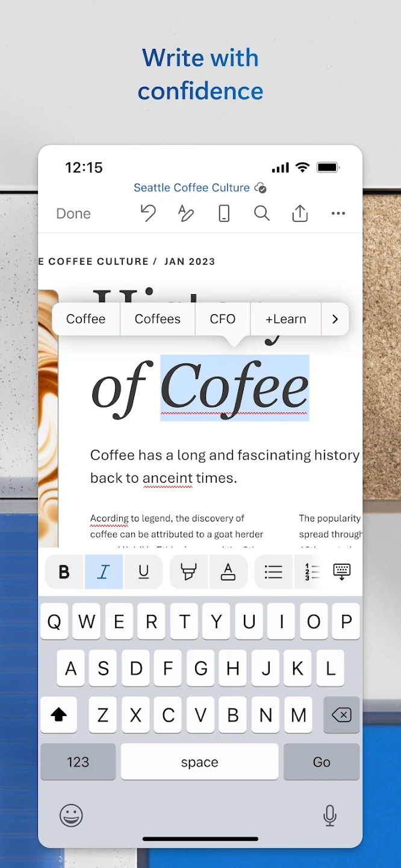
Task: Open the Draw pen tool
Action: tap(186, 213)
